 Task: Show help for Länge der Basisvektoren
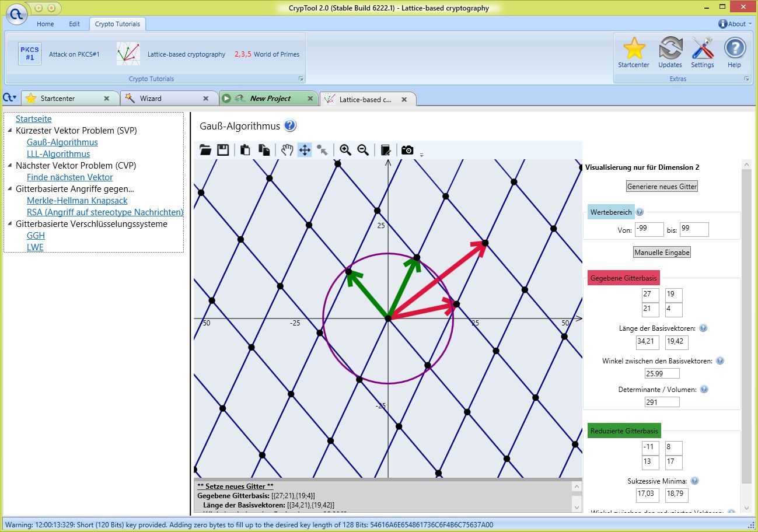(703, 328)
